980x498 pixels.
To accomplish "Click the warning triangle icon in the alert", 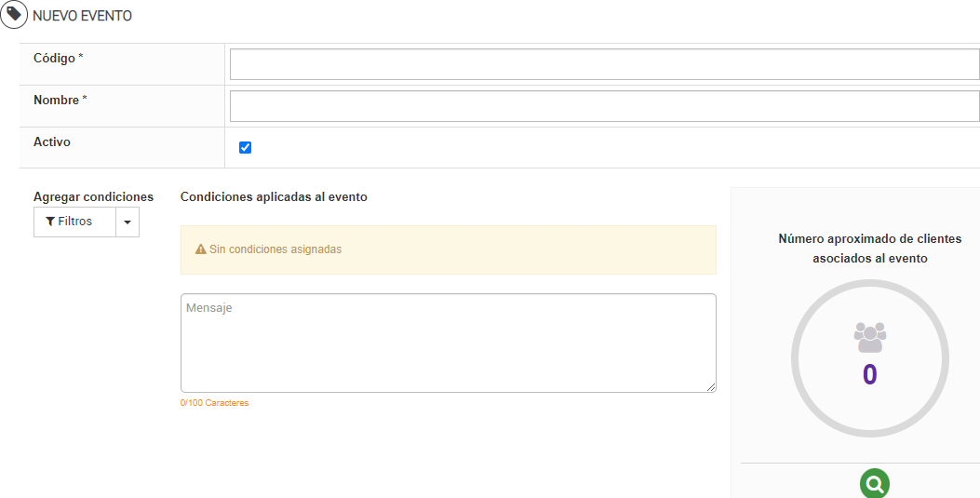I will click(x=200, y=249).
